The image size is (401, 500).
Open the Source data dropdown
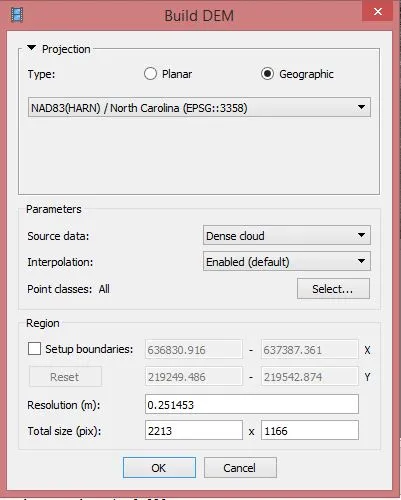[287, 235]
